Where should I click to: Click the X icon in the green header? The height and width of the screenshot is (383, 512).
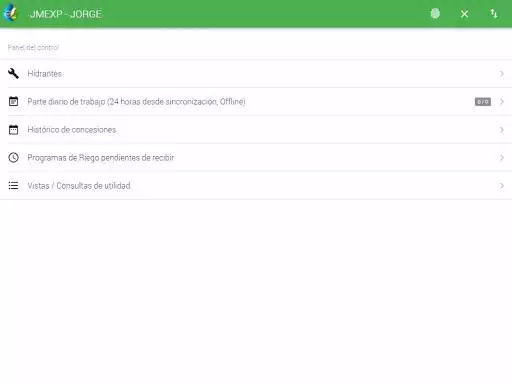tap(464, 14)
